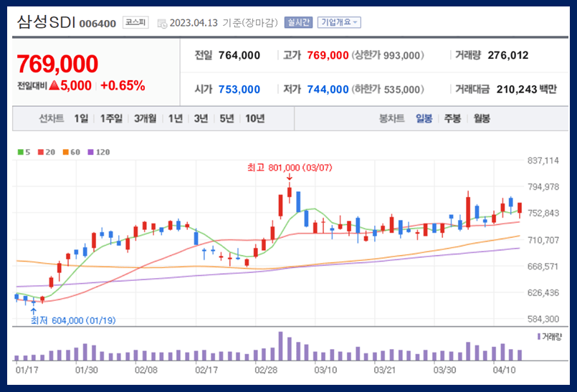Click the 선차트 label
The height and width of the screenshot is (392, 577).
tap(52, 118)
